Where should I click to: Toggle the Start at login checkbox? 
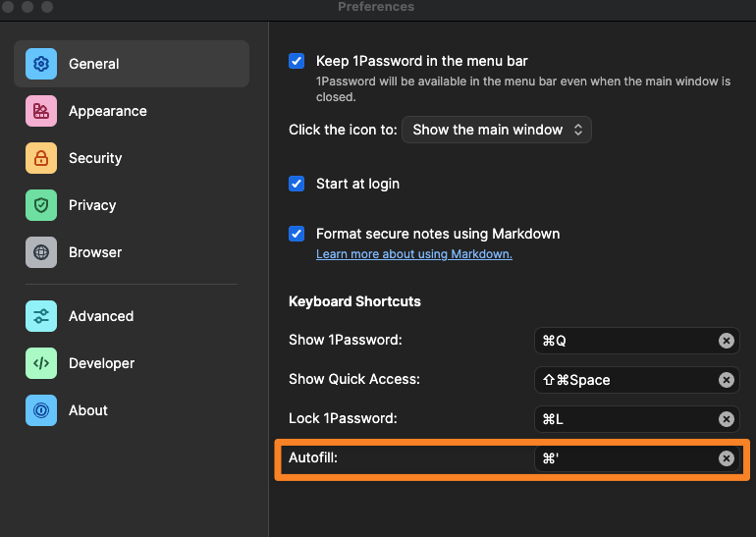pyautogui.click(x=297, y=184)
